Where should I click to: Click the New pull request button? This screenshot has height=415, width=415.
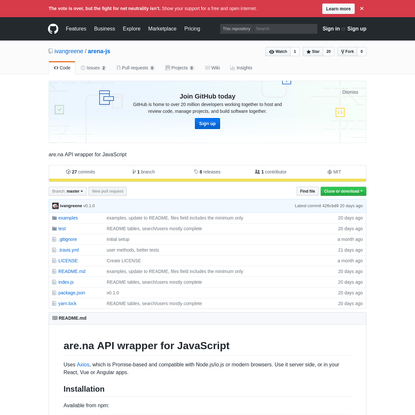[108, 191]
